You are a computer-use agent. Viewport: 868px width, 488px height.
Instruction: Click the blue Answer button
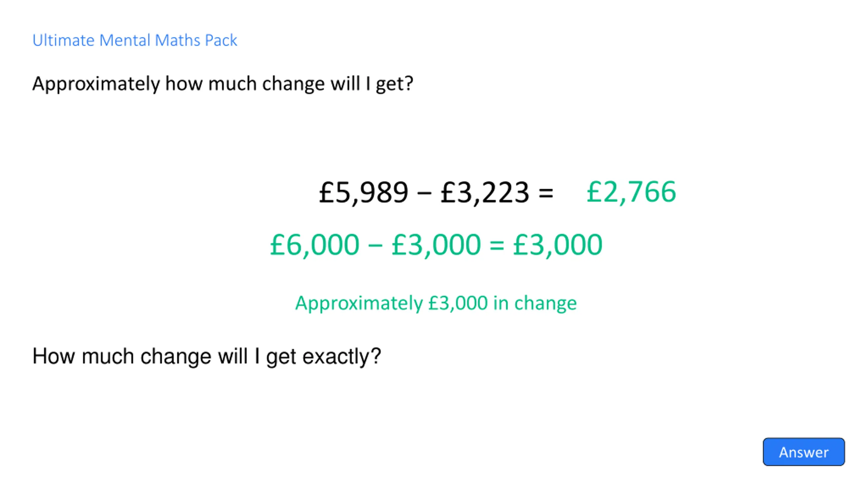tap(803, 452)
